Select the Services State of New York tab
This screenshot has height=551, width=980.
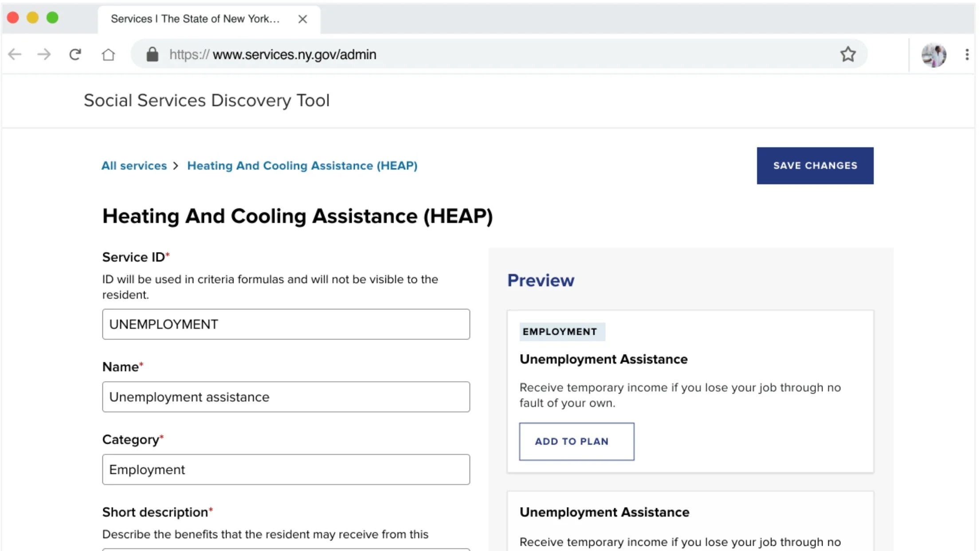[x=195, y=19]
